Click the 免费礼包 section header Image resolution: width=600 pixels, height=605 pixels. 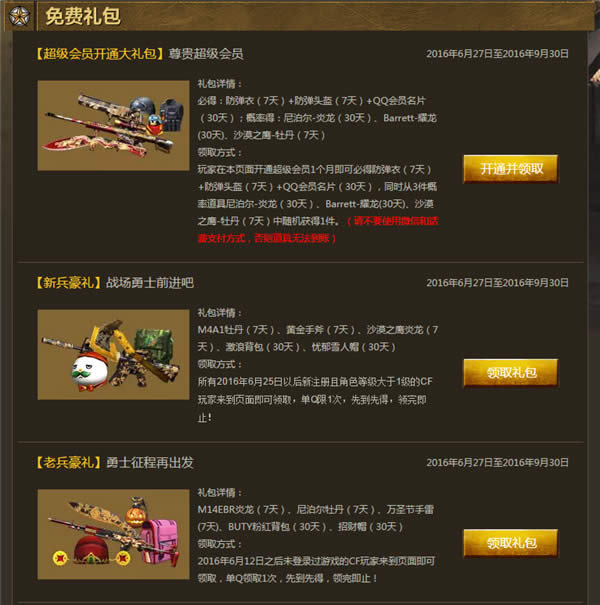[83, 16]
